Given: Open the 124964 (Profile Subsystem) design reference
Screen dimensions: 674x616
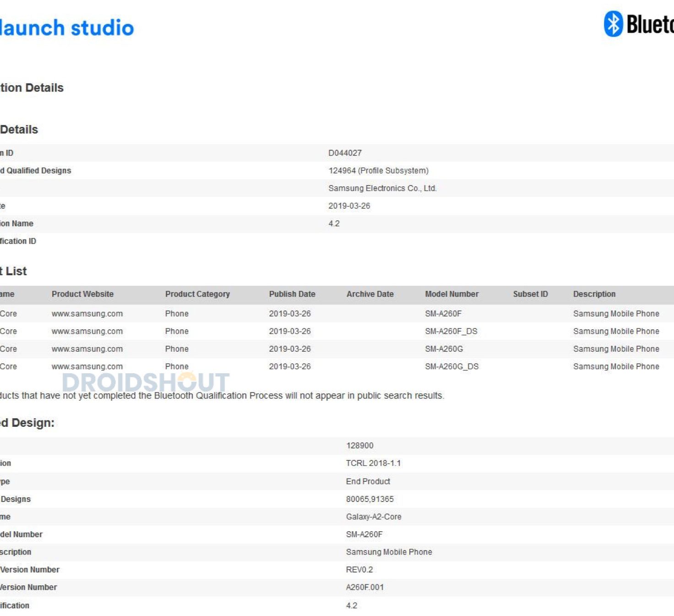Looking at the screenshot, I should click(378, 170).
